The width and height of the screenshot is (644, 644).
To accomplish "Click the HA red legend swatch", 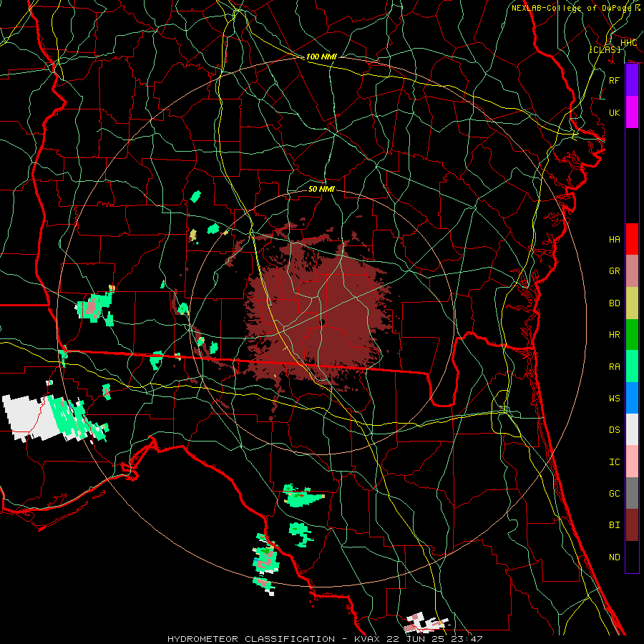I will 632,239.
